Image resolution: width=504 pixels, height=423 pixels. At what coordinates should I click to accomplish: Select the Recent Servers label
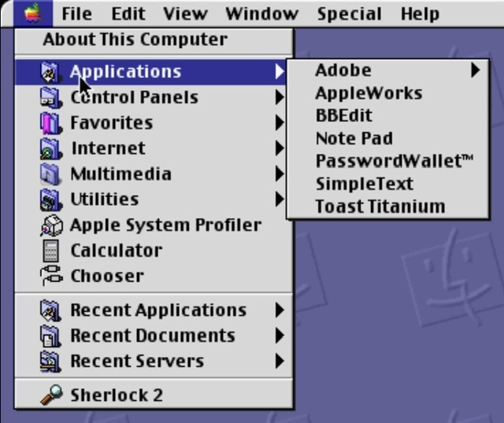click(x=137, y=361)
